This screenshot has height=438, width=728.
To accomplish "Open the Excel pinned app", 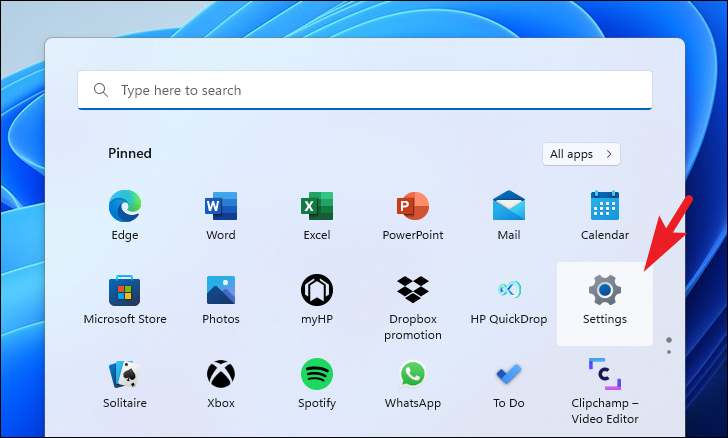I will coord(317,214).
